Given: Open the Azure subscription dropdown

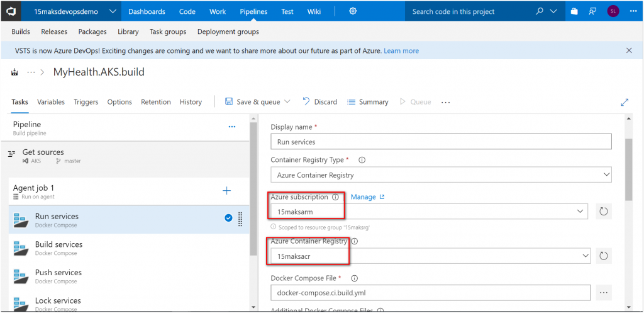Looking at the screenshot, I should 429,212.
